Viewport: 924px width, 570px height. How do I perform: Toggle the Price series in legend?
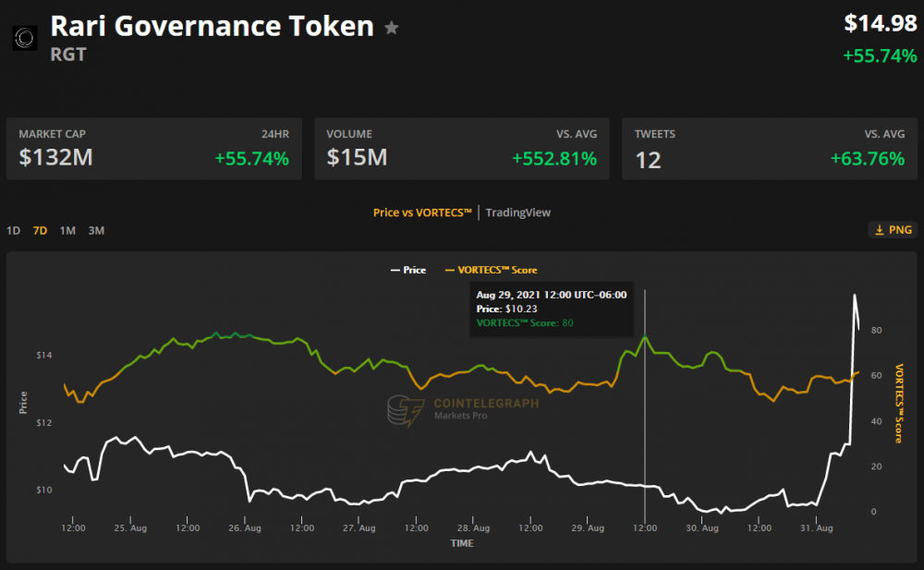408,270
